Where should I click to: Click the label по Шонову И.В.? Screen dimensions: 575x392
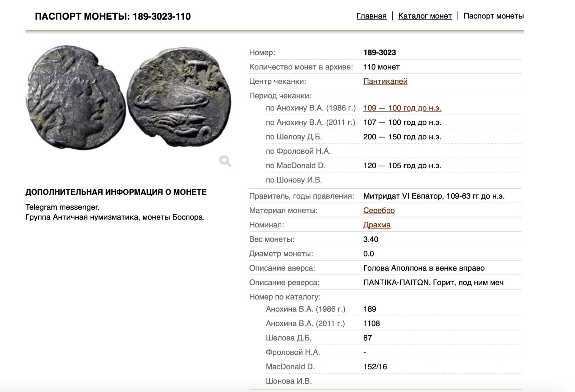[x=294, y=180]
